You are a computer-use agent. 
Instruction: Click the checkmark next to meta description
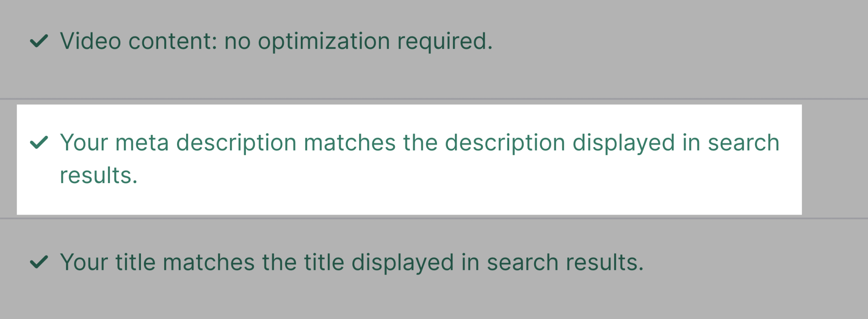click(39, 143)
